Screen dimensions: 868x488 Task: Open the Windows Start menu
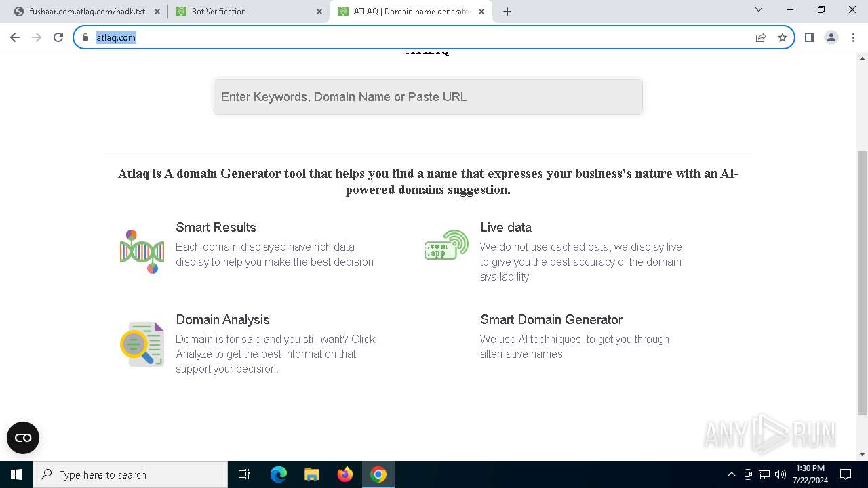(16, 474)
